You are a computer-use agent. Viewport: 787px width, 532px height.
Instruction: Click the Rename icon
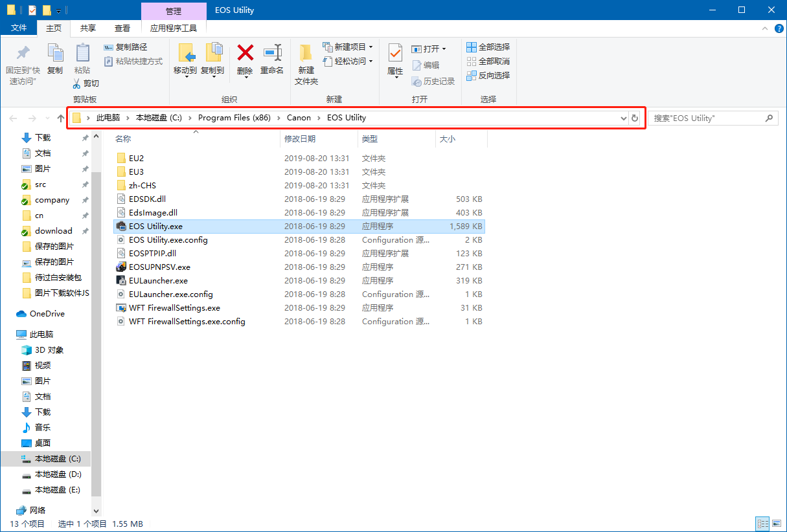tap(272, 52)
